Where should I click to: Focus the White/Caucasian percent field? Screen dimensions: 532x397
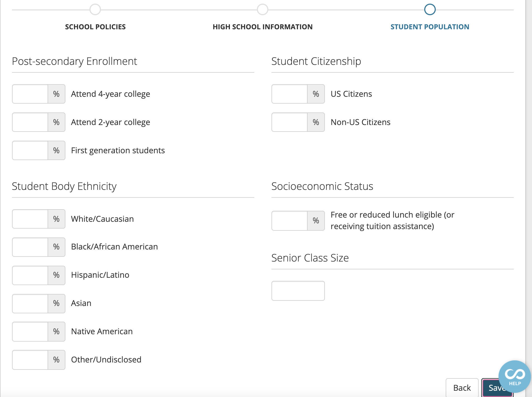30,219
